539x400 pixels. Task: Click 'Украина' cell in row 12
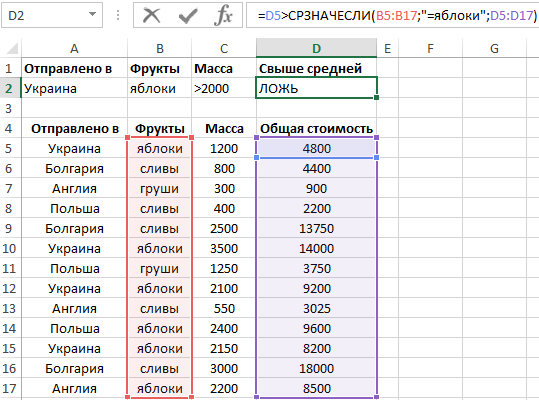click(74, 288)
